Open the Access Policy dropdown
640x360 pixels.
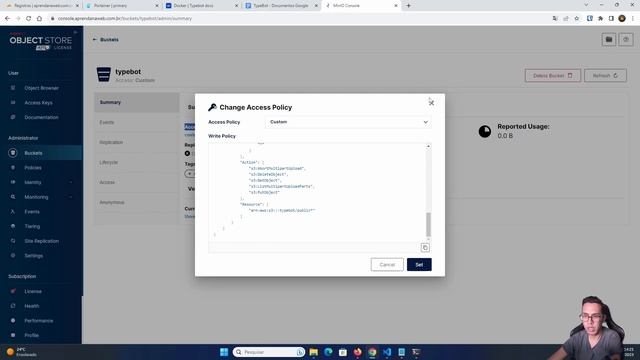coord(348,122)
